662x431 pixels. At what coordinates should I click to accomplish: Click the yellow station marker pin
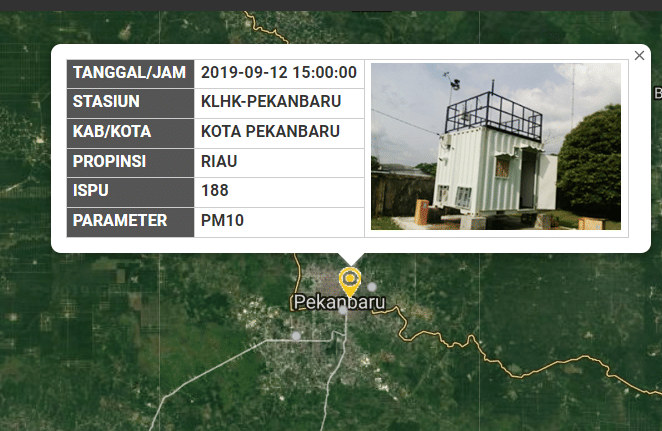pyautogui.click(x=350, y=280)
